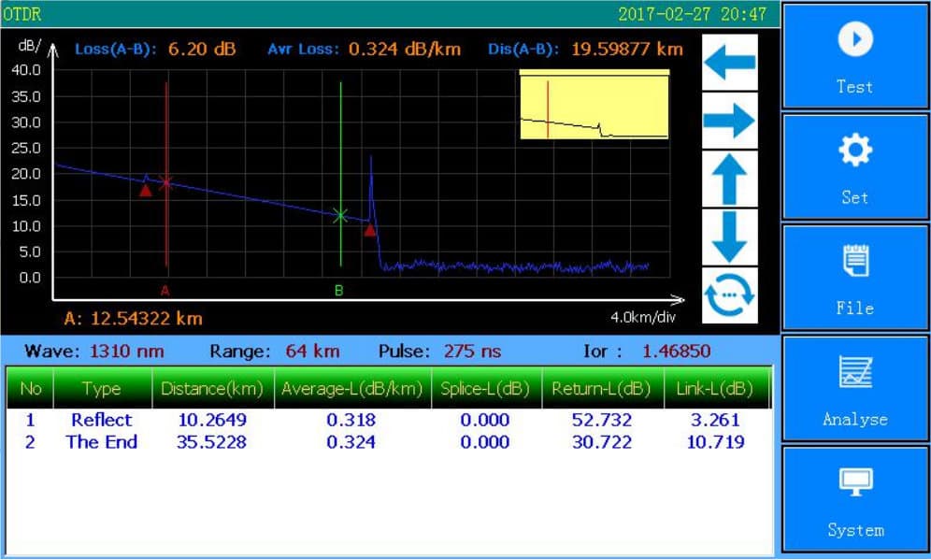Click the down arrow button
Image resolution: width=931 pixels, height=560 pixels.
click(x=730, y=237)
